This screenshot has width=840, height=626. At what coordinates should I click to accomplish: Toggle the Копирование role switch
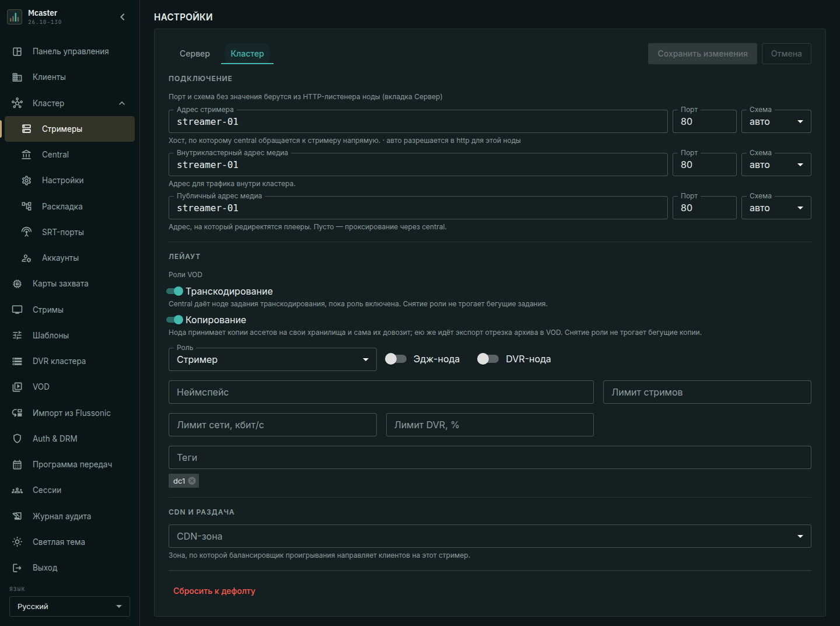(175, 320)
